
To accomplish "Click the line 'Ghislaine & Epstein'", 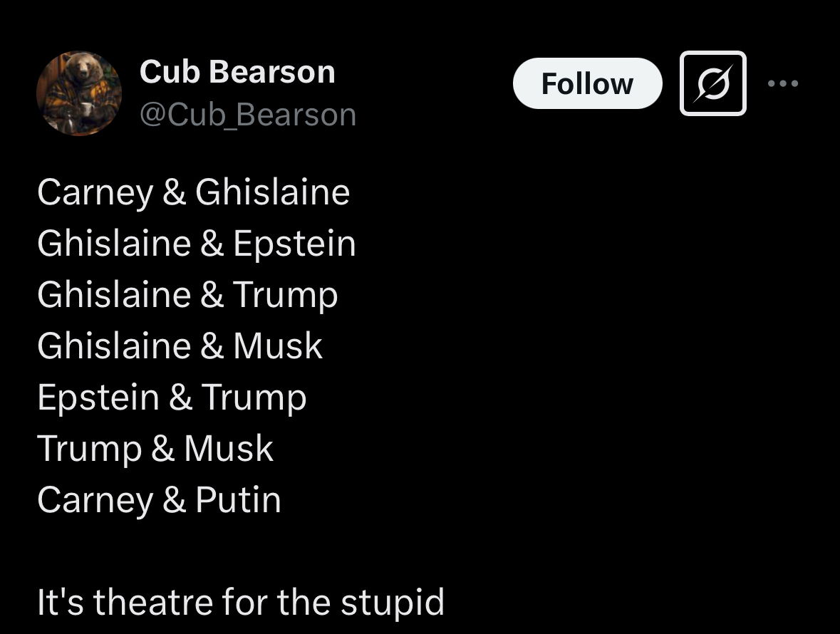I will 197,244.
